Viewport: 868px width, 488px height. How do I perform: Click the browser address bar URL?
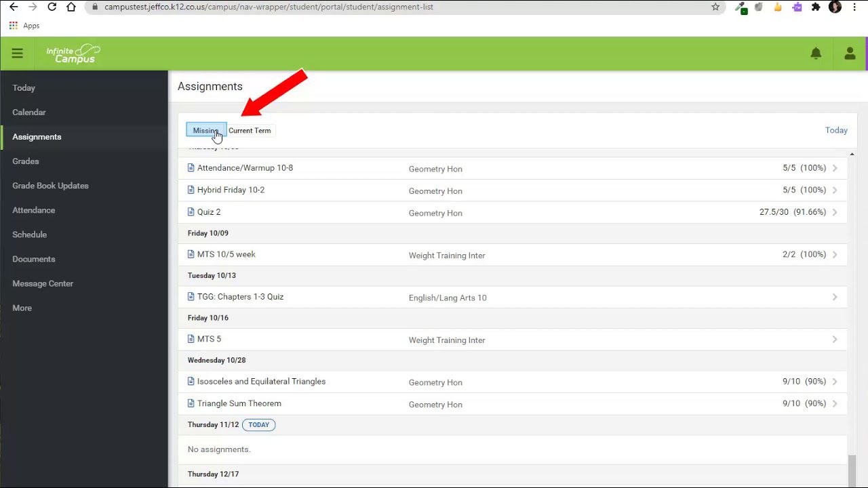269,7
